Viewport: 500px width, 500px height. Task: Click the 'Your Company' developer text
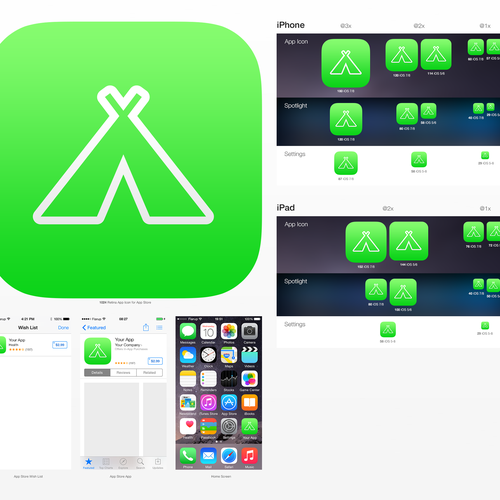click(x=128, y=345)
